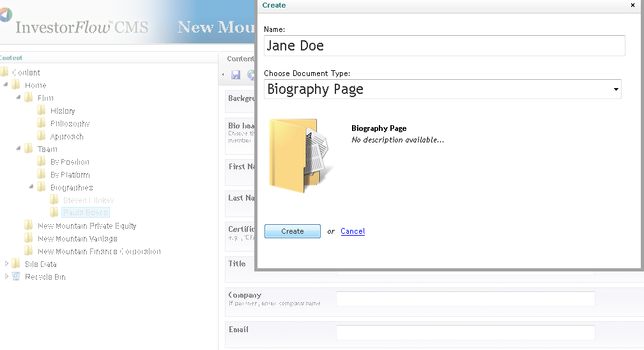This screenshot has height=350, width=644.
Task: Click the Recycle Bin icon
Action: pyautogui.click(x=16, y=277)
